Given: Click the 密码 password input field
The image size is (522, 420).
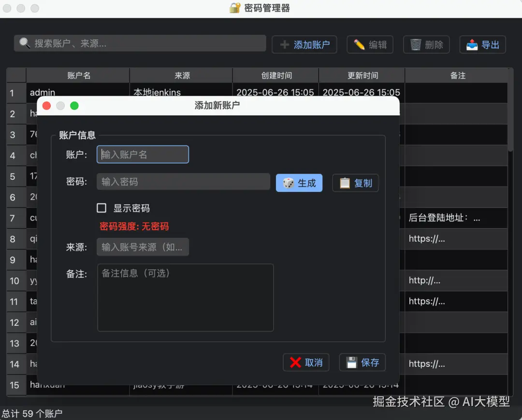Looking at the screenshot, I should click(x=183, y=181).
